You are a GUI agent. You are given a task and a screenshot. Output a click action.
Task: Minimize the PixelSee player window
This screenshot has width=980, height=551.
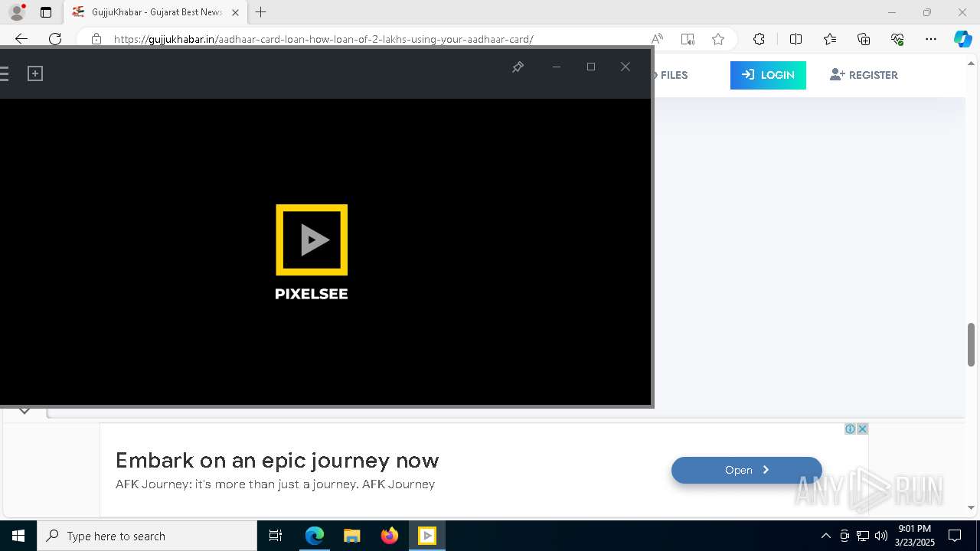point(557,67)
